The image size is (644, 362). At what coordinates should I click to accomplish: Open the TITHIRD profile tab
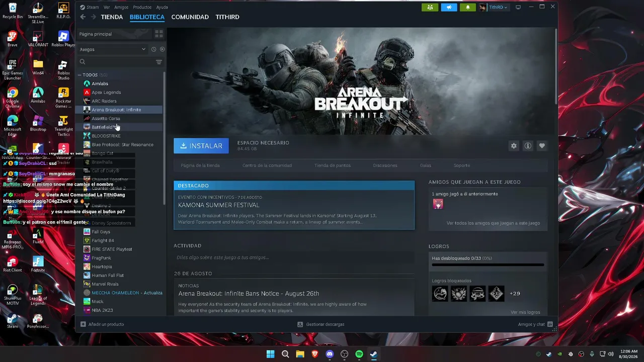click(227, 17)
